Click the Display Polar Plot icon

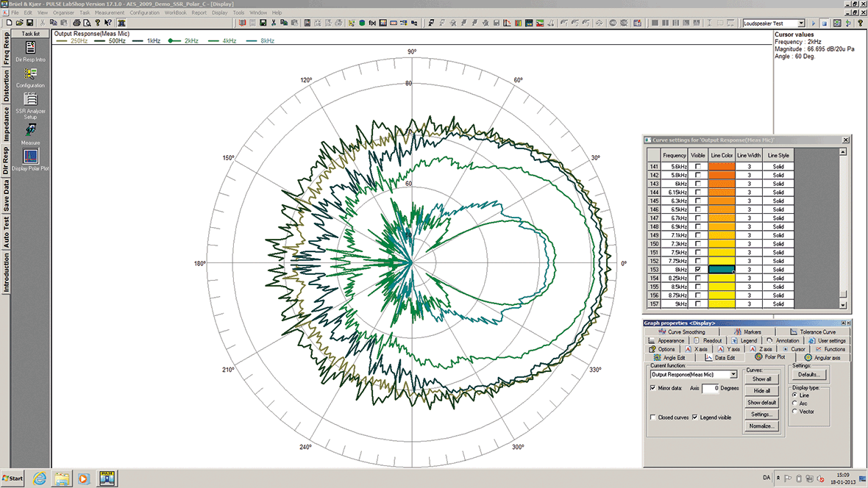pos(31,157)
